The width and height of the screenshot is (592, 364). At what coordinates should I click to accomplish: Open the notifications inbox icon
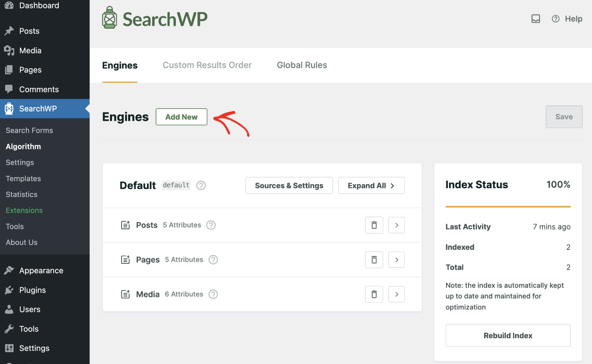click(x=536, y=19)
